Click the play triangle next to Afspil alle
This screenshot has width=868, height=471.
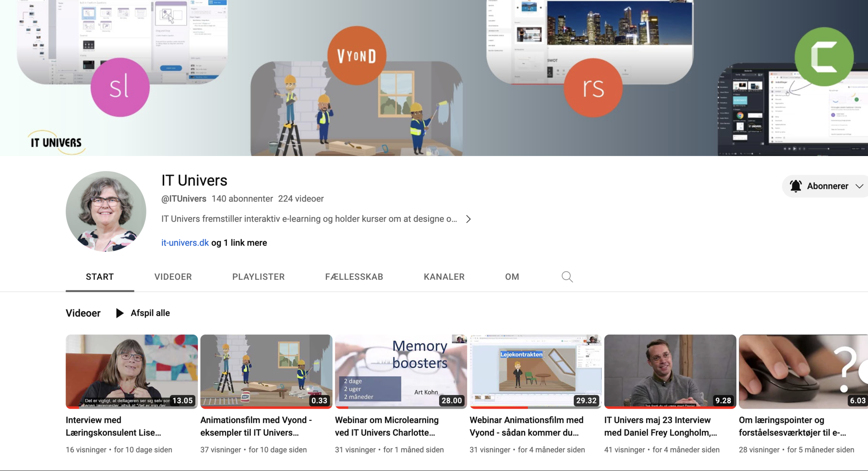pyautogui.click(x=120, y=313)
